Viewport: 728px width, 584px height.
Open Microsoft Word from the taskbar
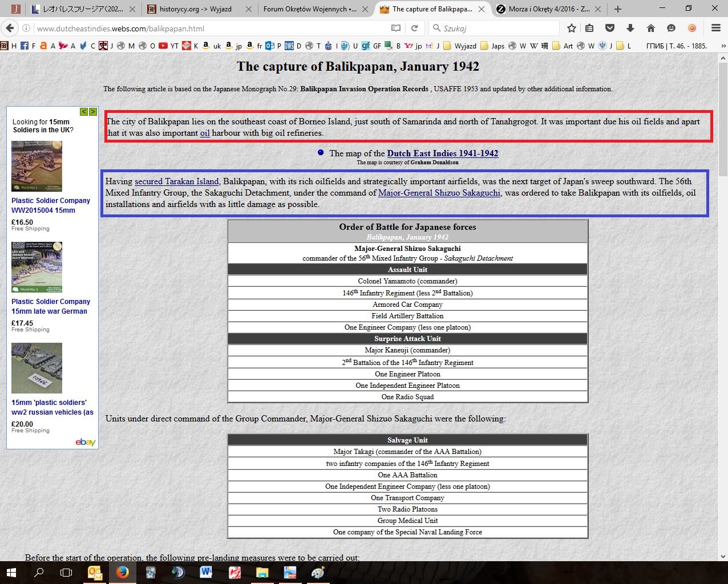coord(206,572)
